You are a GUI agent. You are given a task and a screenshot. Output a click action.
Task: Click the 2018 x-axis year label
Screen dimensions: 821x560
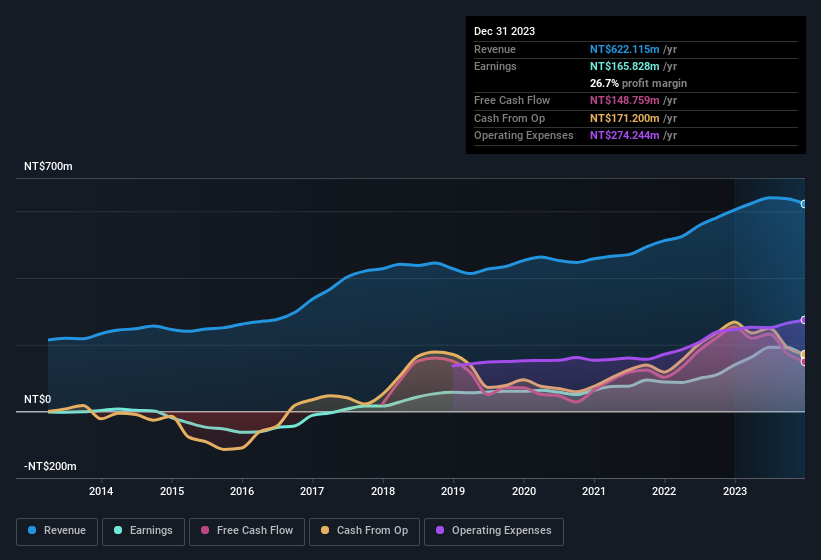pos(382,491)
